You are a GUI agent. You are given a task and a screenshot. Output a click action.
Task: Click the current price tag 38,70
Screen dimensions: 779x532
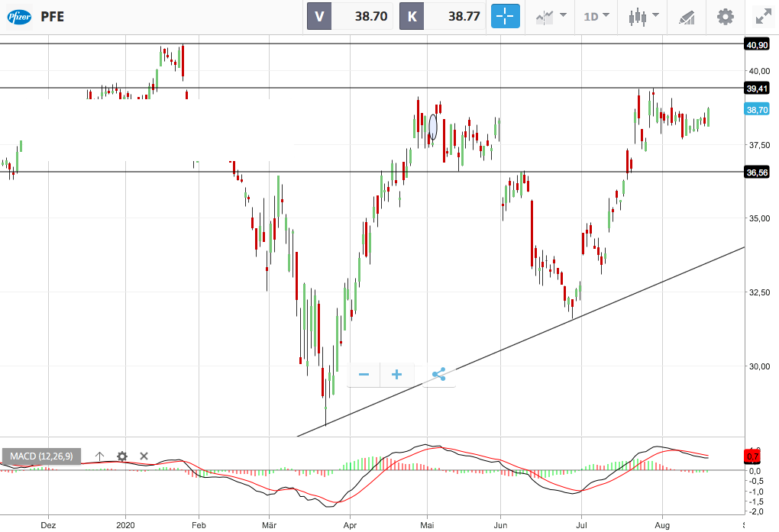tap(757, 109)
